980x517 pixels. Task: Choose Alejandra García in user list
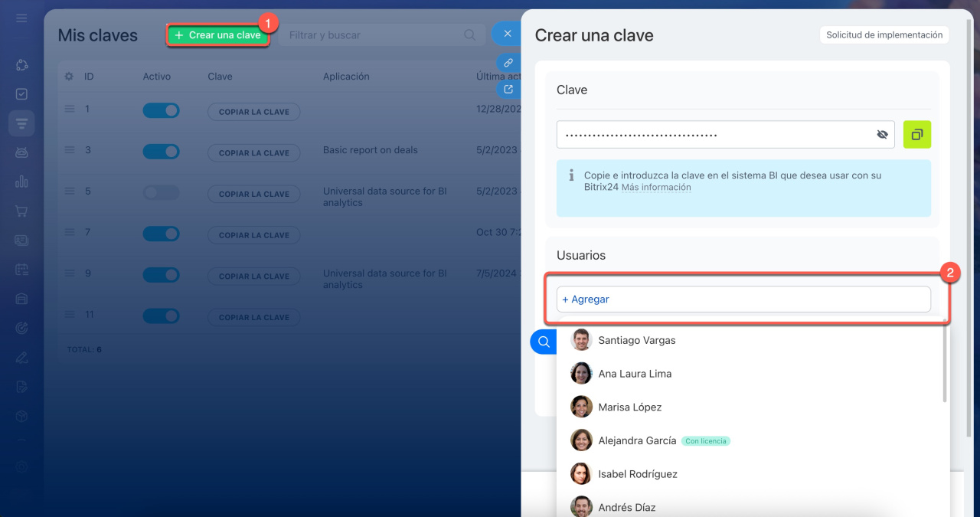click(x=637, y=440)
